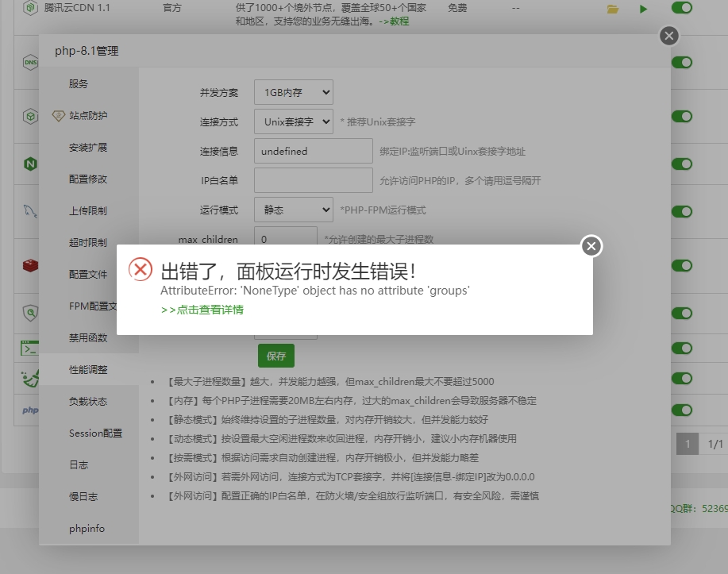
Task: Click the empty IP白名单 input field
Action: coord(314,180)
